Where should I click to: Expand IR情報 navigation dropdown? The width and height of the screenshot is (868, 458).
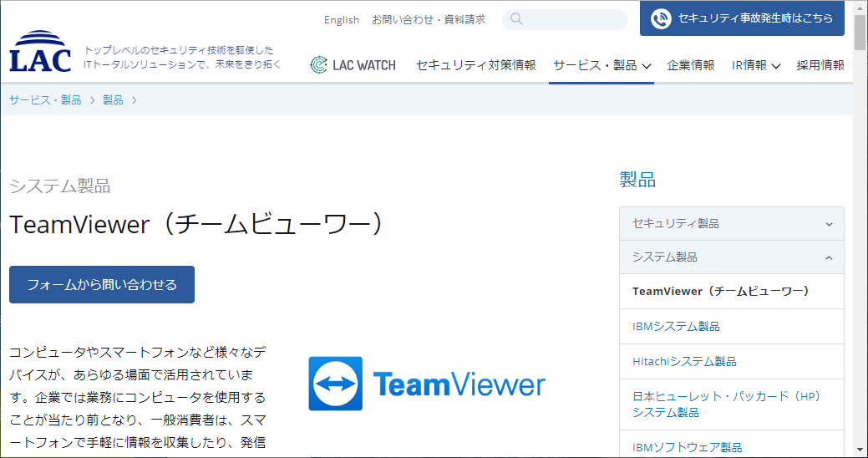coord(755,65)
